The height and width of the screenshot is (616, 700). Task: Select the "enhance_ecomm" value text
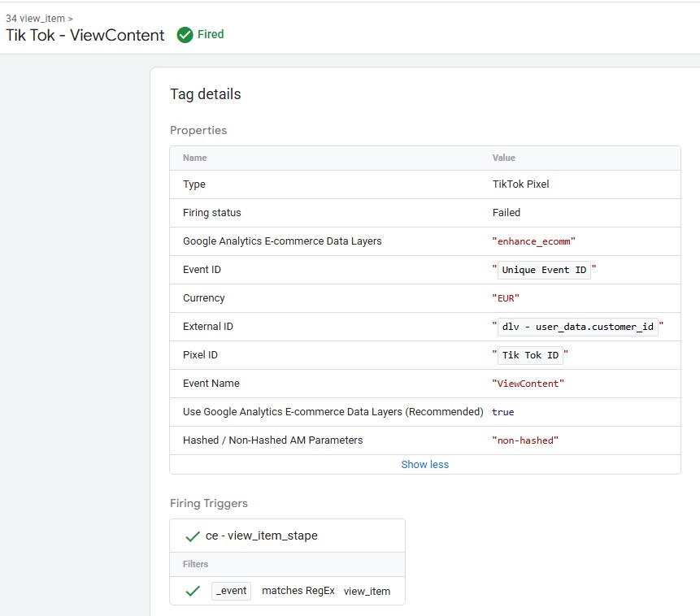pos(533,241)
